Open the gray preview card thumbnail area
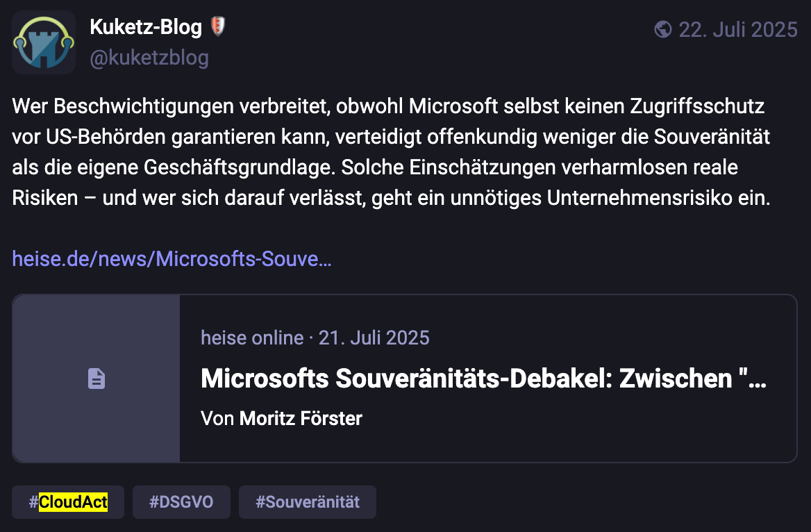Screen dimensions: 811x532 tap(97, 379)
